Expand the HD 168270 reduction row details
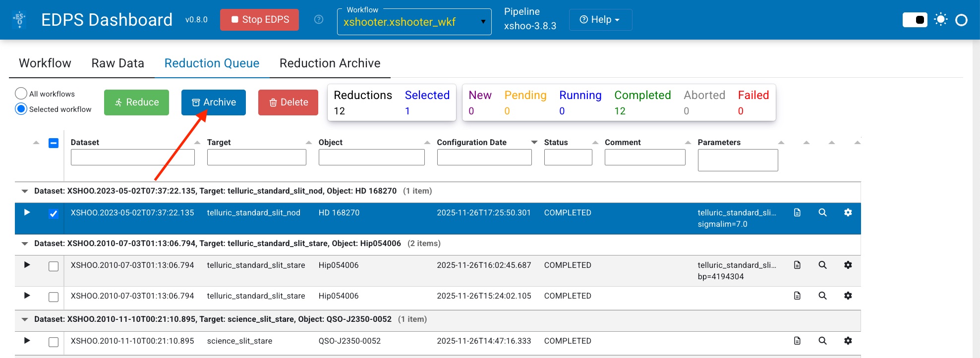The image size is (980, 358). tap(27, 212)
